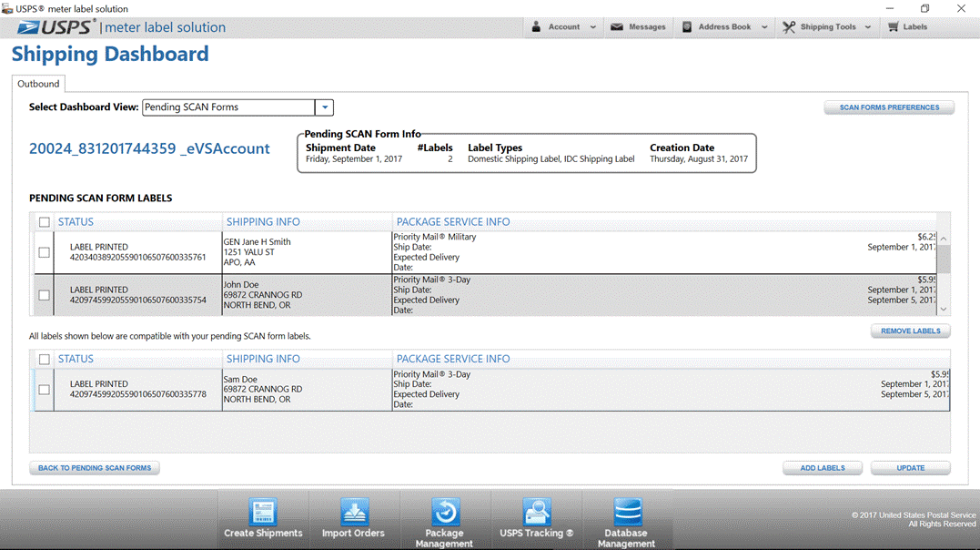
Task: Check the Sam Doe label row
Action: tap(44, 389)
